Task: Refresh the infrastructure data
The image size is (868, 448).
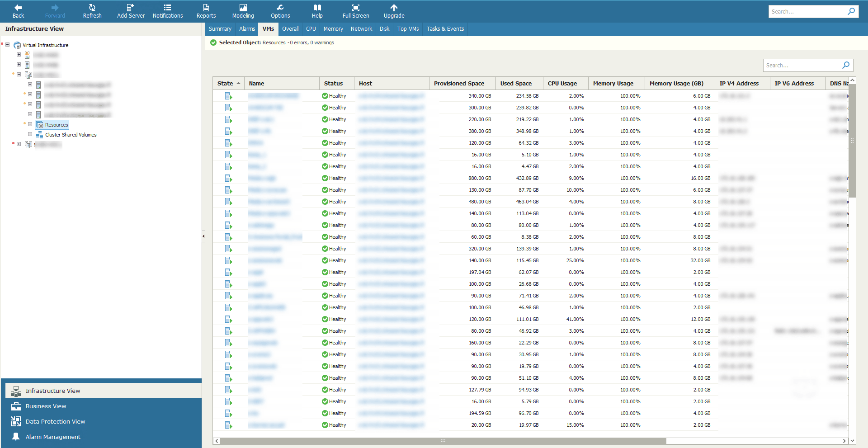Action: pos(92,11)
